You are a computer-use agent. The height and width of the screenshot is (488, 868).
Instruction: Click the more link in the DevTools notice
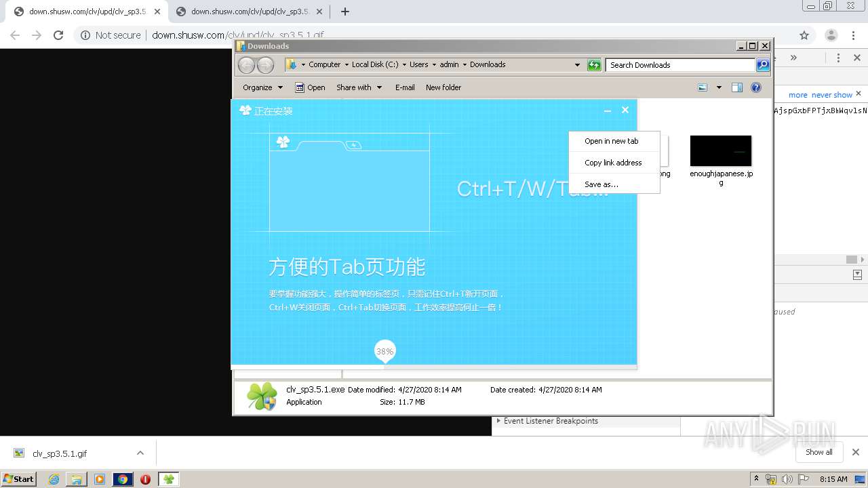[x=798, y=95]
